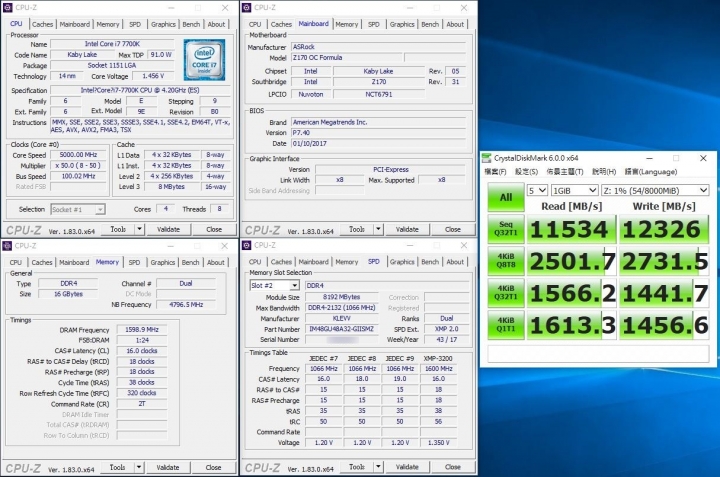Viewport: 720px width, 477px height.
Task: Minimize the CrystalDiskMark window
Action: [x=649, y=158]
